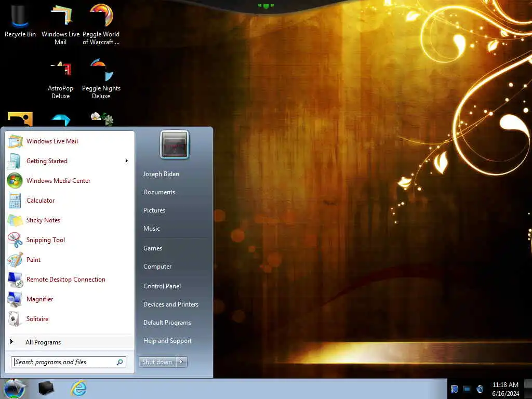This screenshot has height=399, width=532.
Task: Click the search magnifying glass icon
Action: (120, 362)
